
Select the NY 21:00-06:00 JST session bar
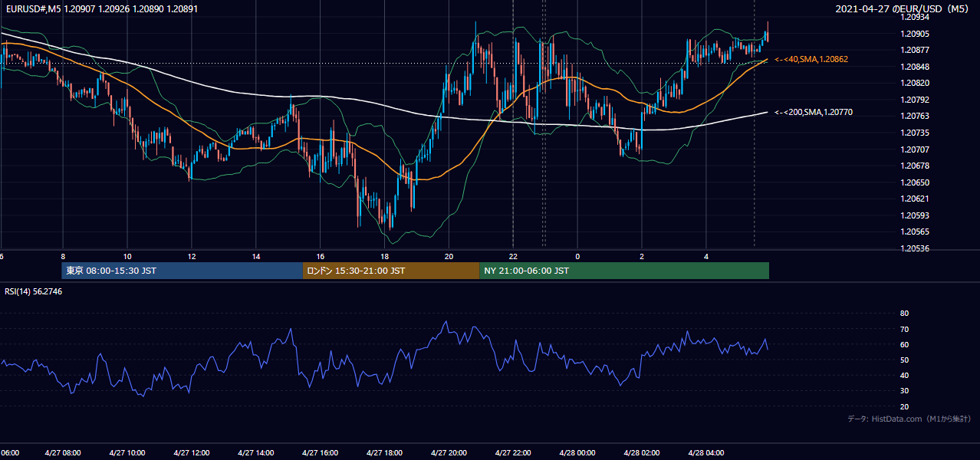(624, 271)
